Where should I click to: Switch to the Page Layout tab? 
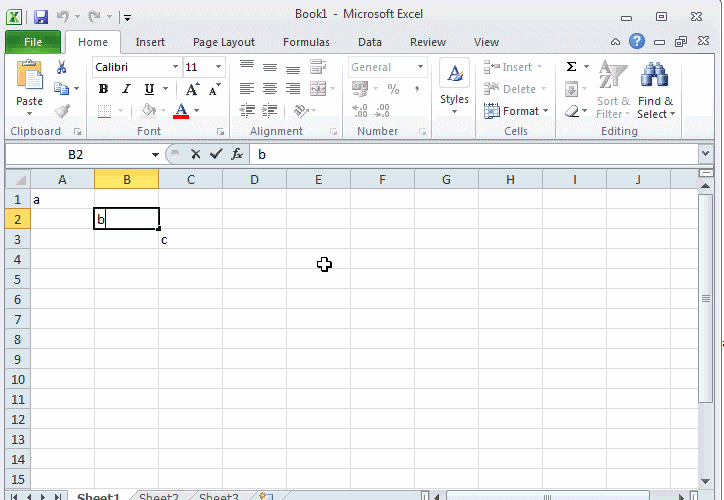223,42
